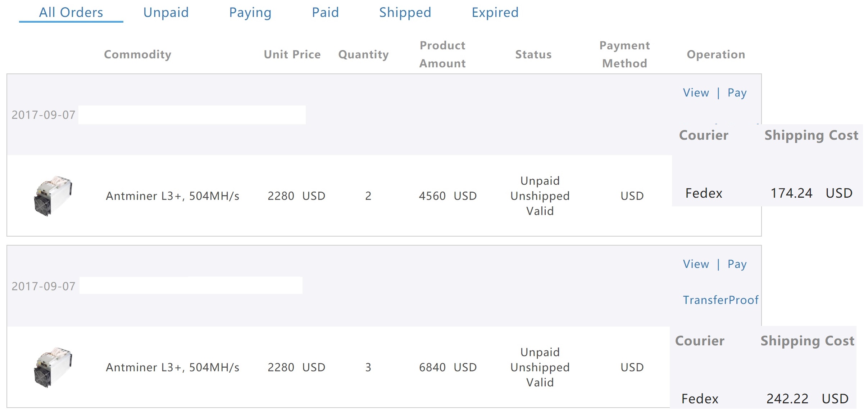Click the Unit Price column header
868x417 pixels.
(292, 54)
